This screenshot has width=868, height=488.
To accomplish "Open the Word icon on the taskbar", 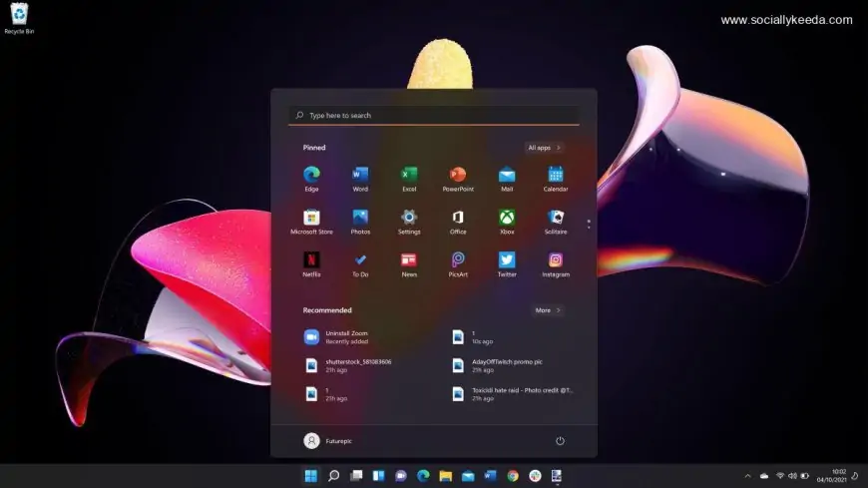I will click(490, 476).
